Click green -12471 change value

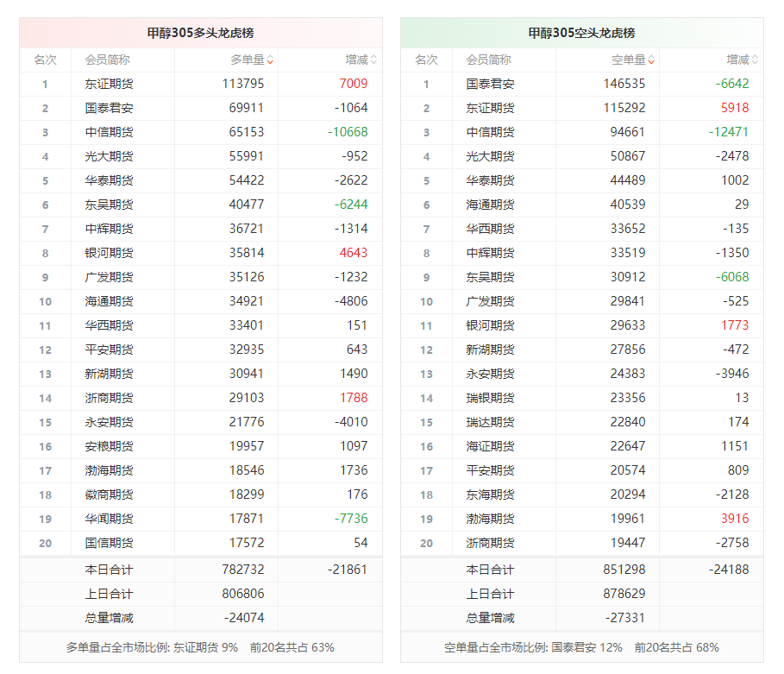click(729, 132)
